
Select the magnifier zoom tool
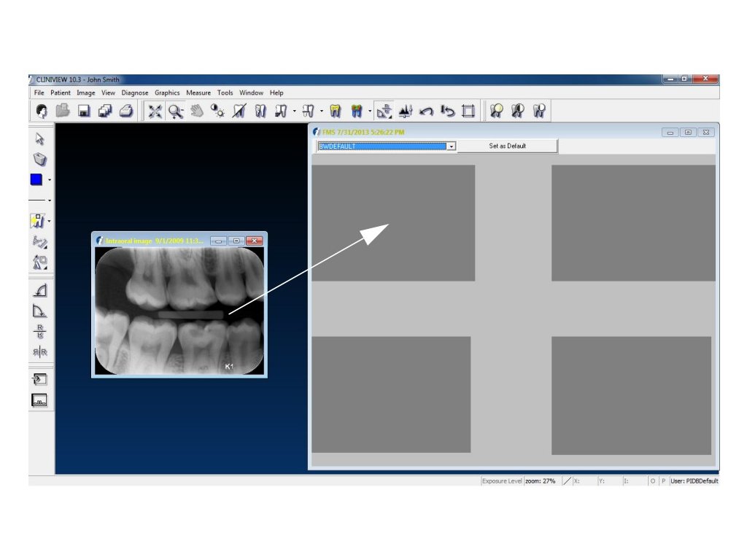click(x=176, y=111)
